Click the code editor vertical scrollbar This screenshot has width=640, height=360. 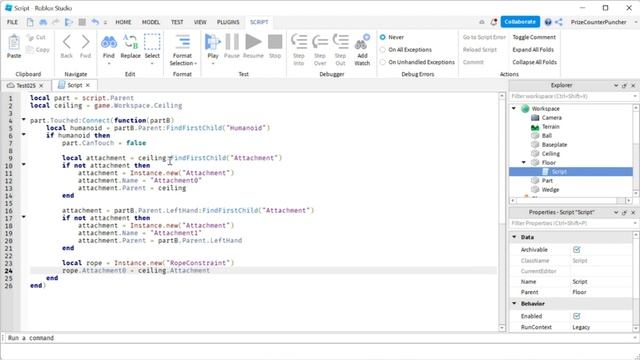502,211
